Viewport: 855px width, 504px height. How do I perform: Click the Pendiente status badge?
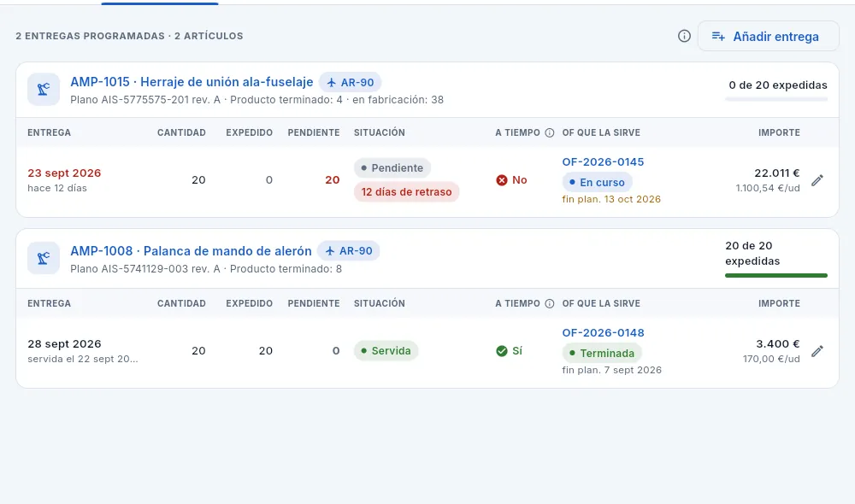pyautogui.click(x=392, y=167)
